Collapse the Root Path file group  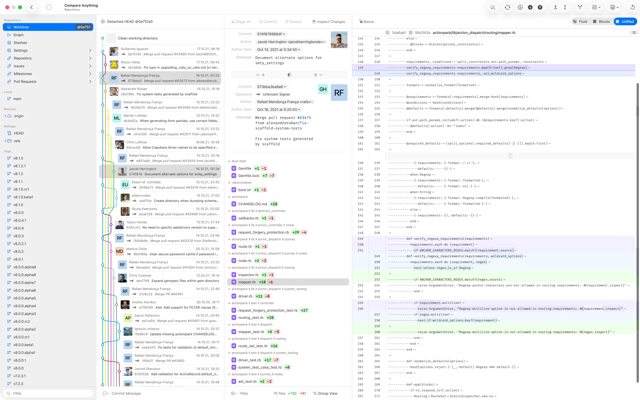tap(230, 161)
